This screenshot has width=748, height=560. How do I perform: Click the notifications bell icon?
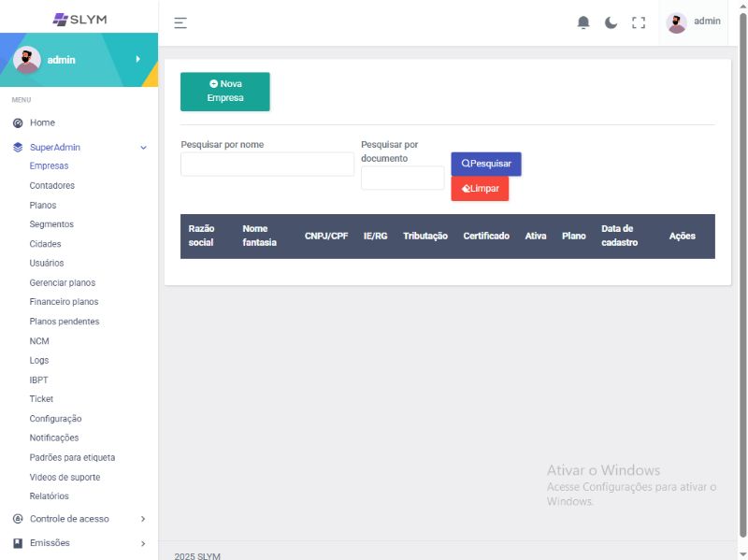click(583, 22)
